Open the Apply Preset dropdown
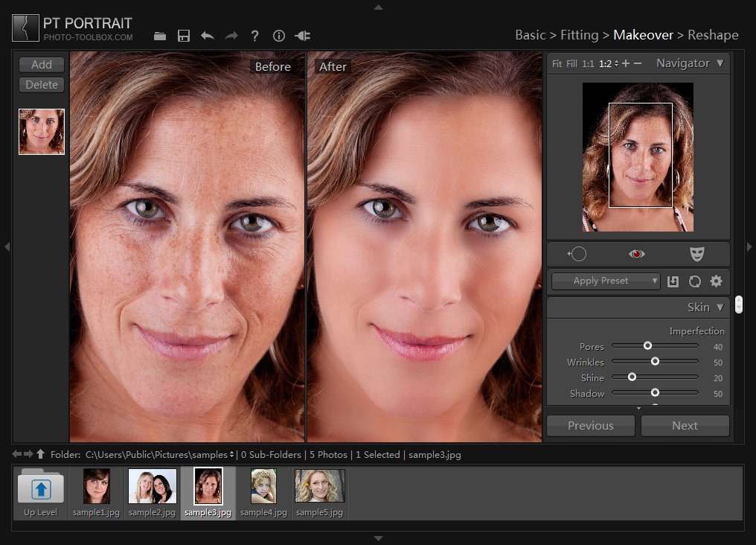756x545 pixels. pos(606,281)
